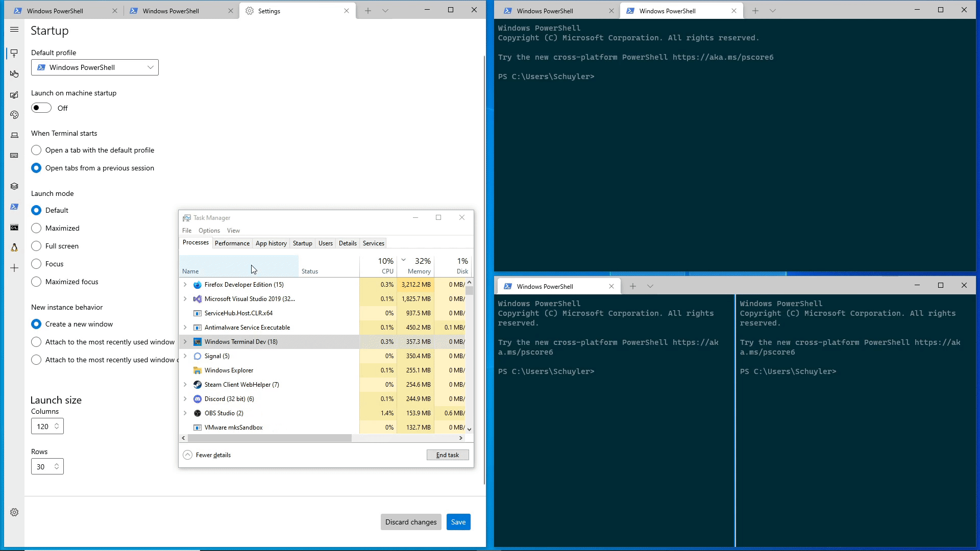This screenshot has height=551, width=980.
Task: Open the Windows PowerShell profile sidebar icon
Action: [x=14, y=207]
